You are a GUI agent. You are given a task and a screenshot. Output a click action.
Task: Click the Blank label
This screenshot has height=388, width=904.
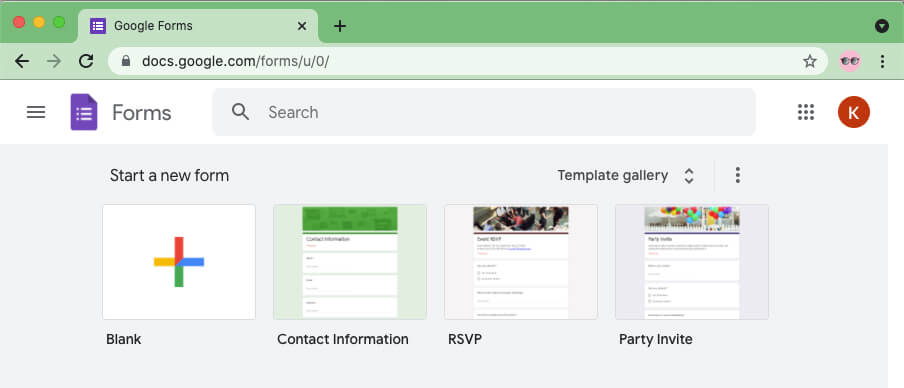[123, 339]
